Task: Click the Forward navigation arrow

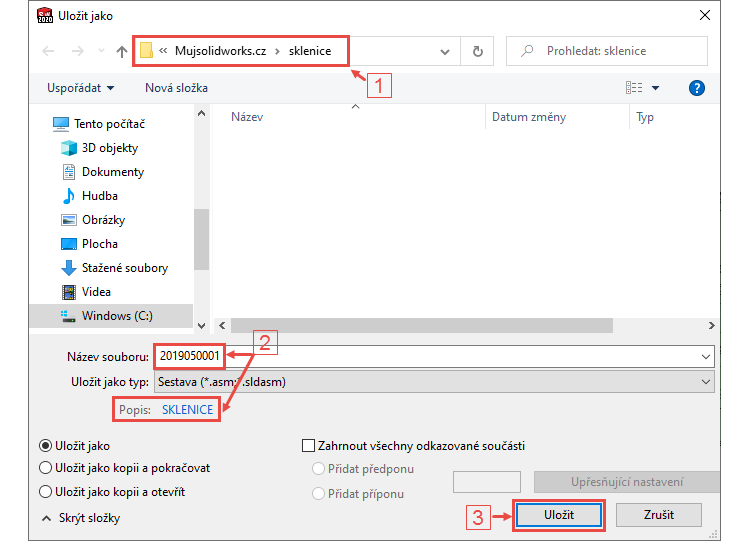Action: click(x=77, y=51)
